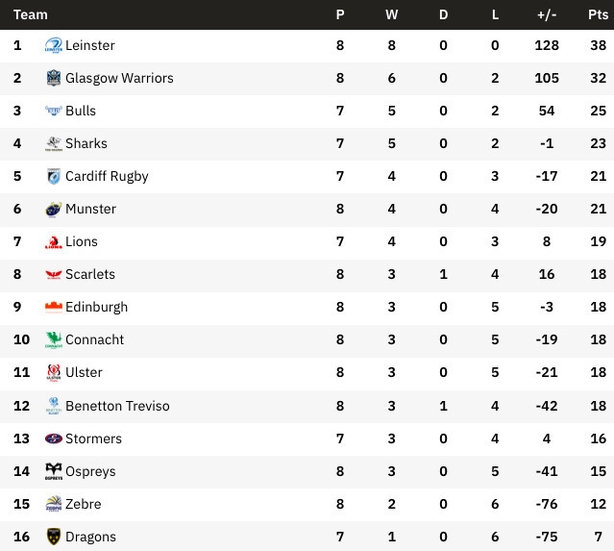
Task: Click the orange Edinburgh castle logo
Action: click(x=53, y=307)
